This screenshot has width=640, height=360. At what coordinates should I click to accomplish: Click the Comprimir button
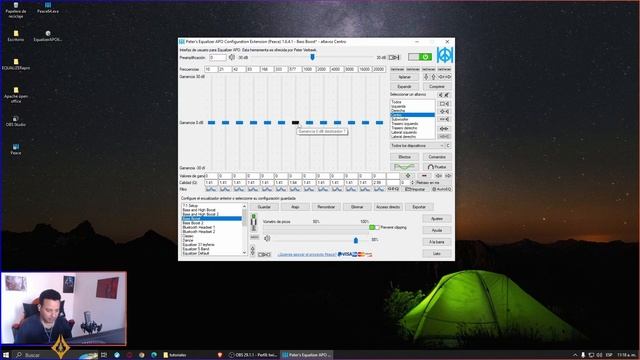(437, 87)
